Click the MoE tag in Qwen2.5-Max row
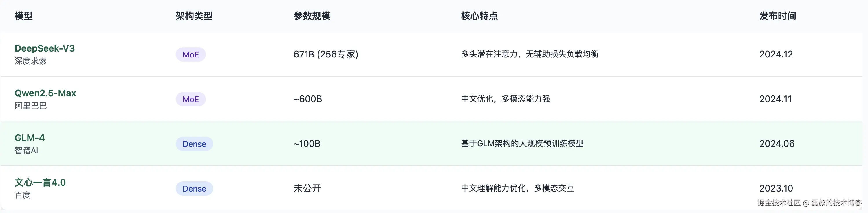This screenshot has height=213, width=868. coord(191,99)
